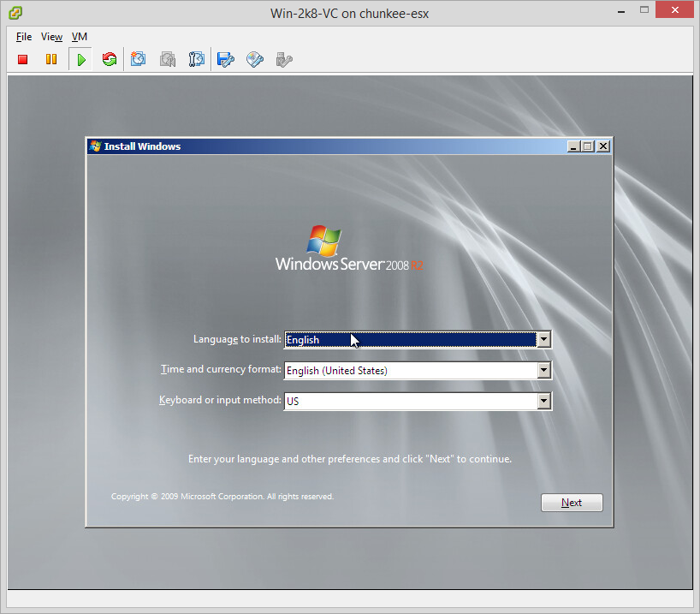Open the View menu
700x614 pixels.
click(51, 37)
